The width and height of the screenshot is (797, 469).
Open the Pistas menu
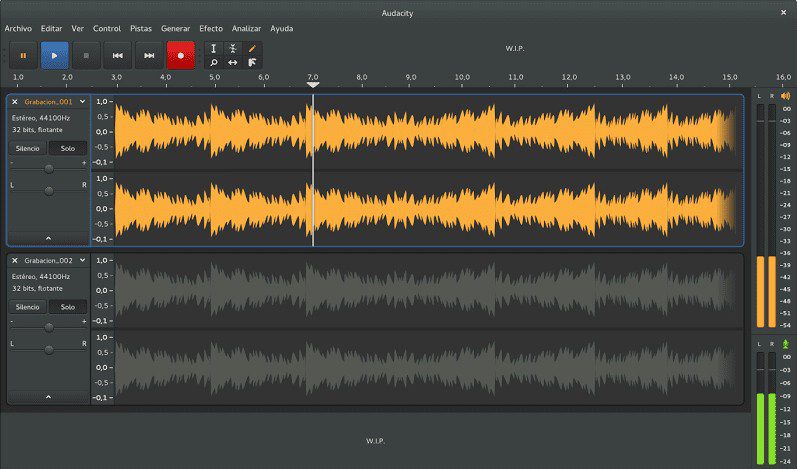pos(141,28)
